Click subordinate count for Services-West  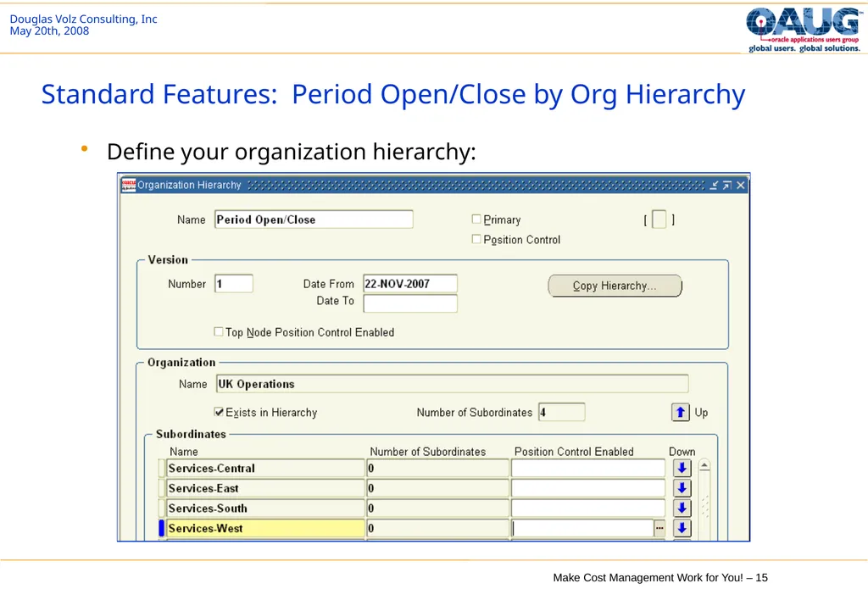click(437, 528)
